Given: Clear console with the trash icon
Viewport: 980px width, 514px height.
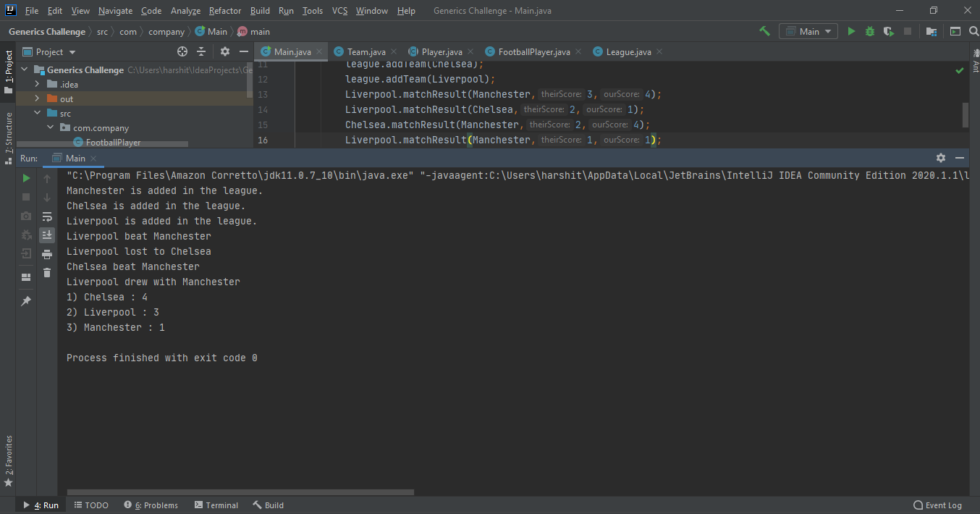Looking at the screenshot, I should pos(47,273).
